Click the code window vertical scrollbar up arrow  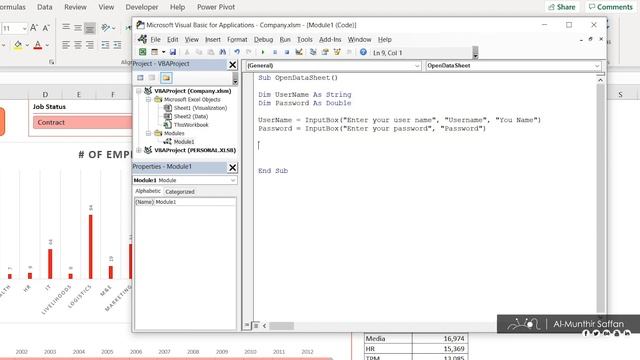[x=600, y=80]
